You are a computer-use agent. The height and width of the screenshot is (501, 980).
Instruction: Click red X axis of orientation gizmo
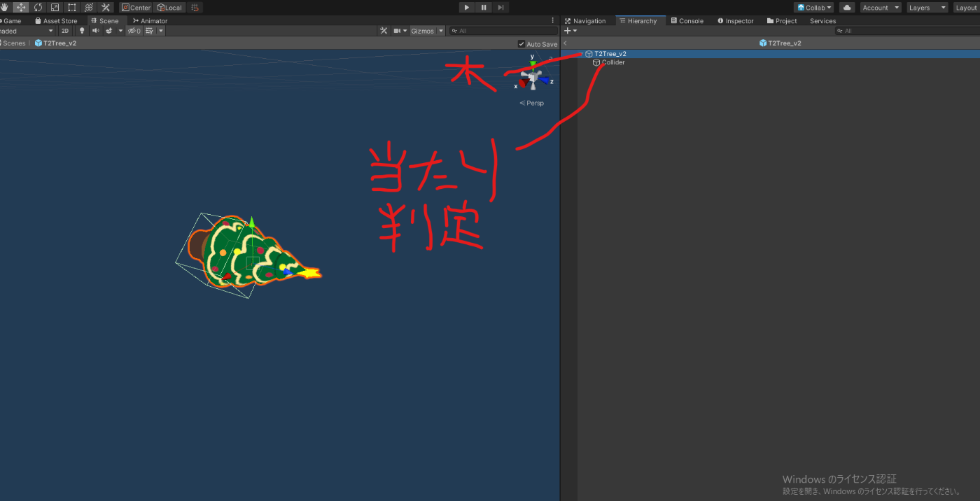click(x=522, y=83)
